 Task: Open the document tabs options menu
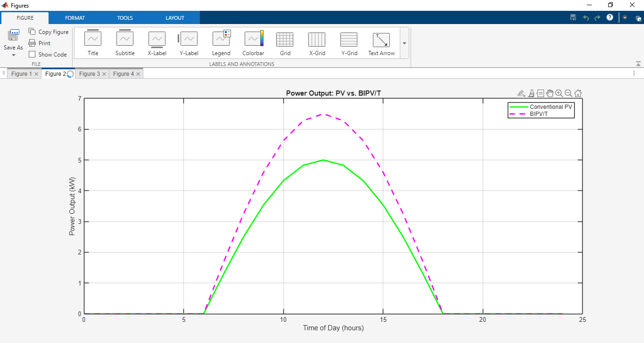[634, 73]
